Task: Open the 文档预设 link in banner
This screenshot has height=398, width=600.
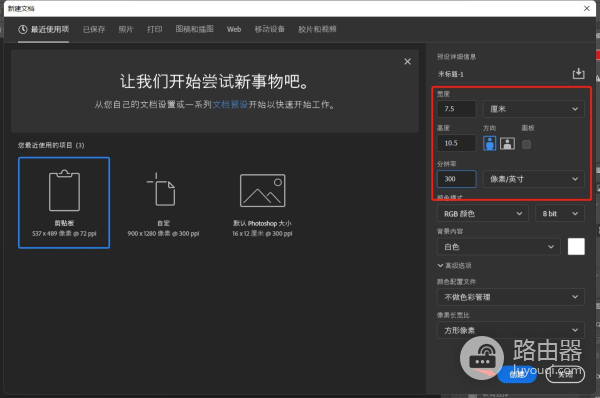Action: coord(230,104)
